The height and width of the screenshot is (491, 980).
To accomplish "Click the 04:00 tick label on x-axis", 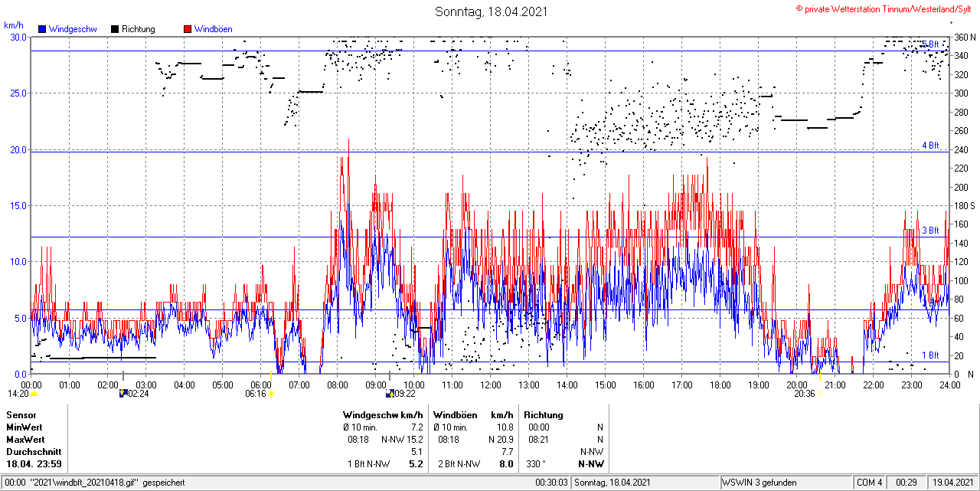I will point(184,385).
